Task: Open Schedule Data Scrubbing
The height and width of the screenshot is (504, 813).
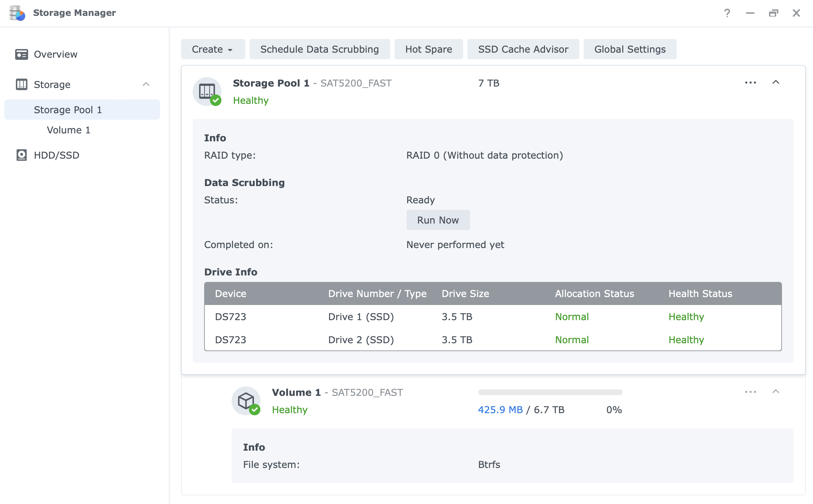Action: [320, 49]
